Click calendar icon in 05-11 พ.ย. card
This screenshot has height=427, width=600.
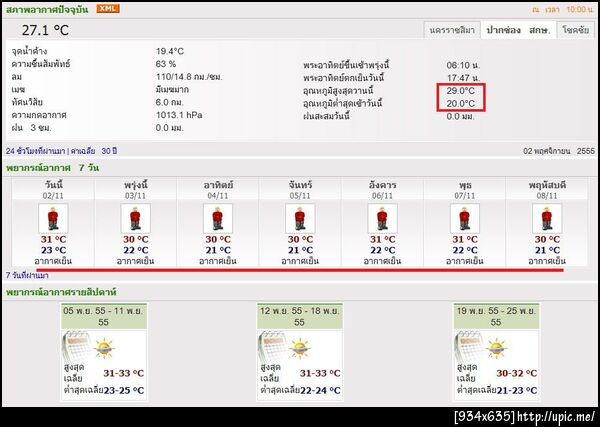(x=78, y=345)
